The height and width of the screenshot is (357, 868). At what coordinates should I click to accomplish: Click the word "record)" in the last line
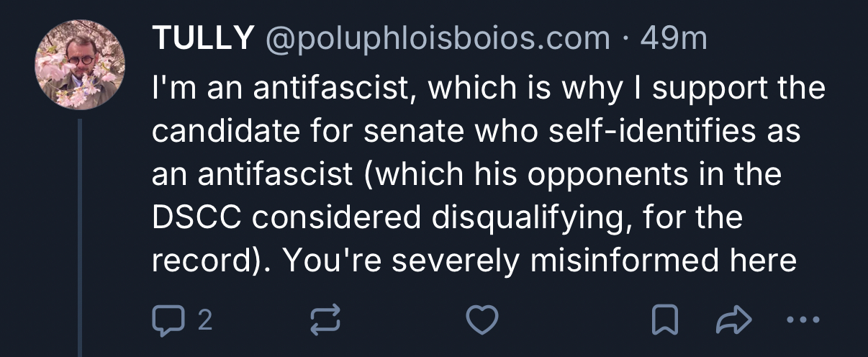coord(208,262)
